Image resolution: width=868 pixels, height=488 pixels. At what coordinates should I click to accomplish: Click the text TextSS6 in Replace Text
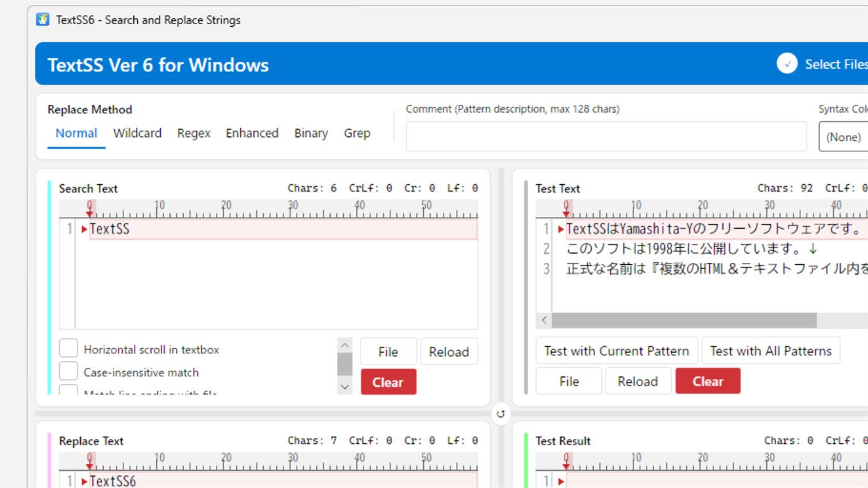[x=113, y=481]
